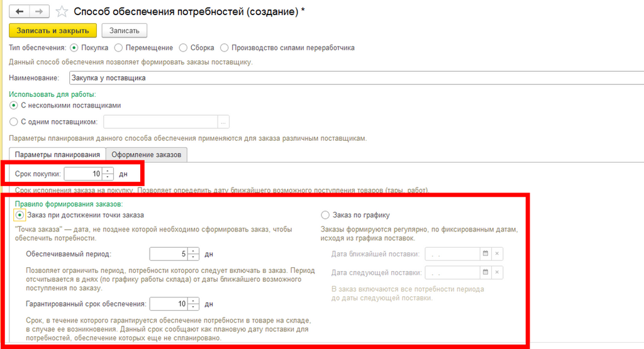Click Записать и закрыть button
Viewport: 644px width, 349px height.
coord(53,31)
